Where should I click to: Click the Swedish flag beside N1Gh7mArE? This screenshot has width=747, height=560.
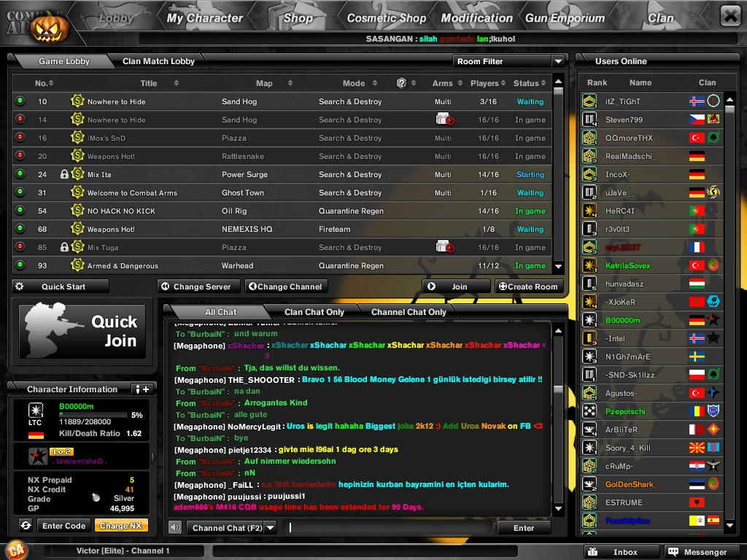[697, 357]
